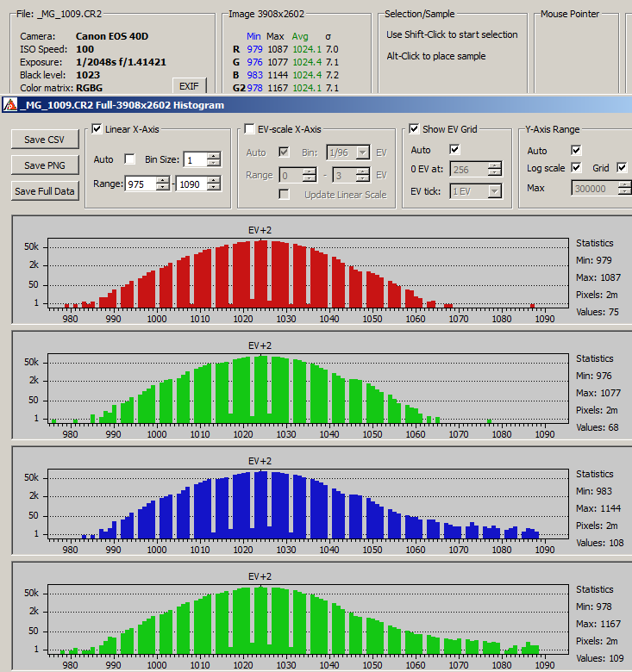
Task: Toggle the Linear X-Axis checkbox
Action: tap(97, 129)
